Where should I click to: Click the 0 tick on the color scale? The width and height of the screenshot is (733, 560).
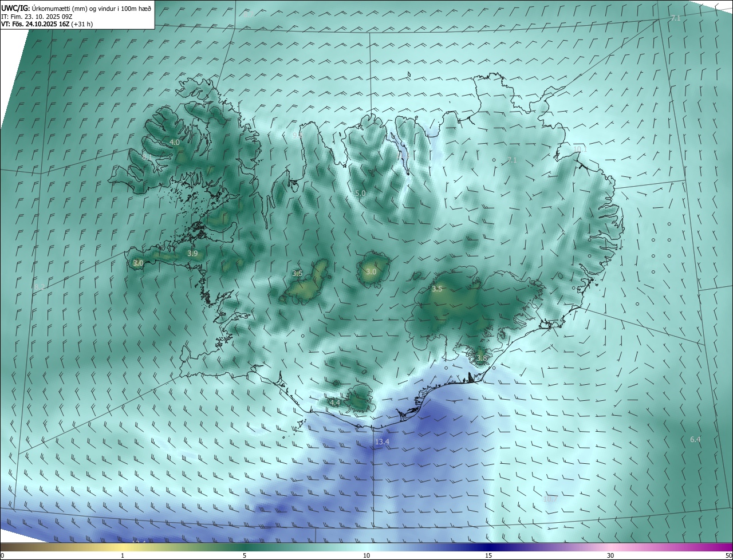point(2,555)
